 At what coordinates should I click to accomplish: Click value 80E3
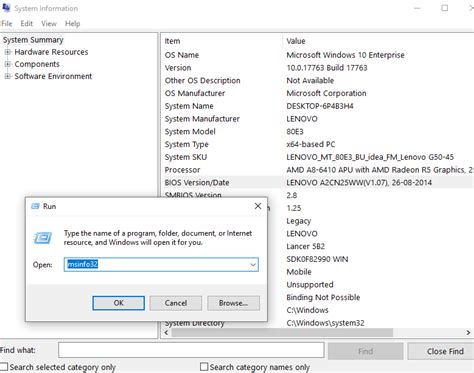(x=295, y=132)
